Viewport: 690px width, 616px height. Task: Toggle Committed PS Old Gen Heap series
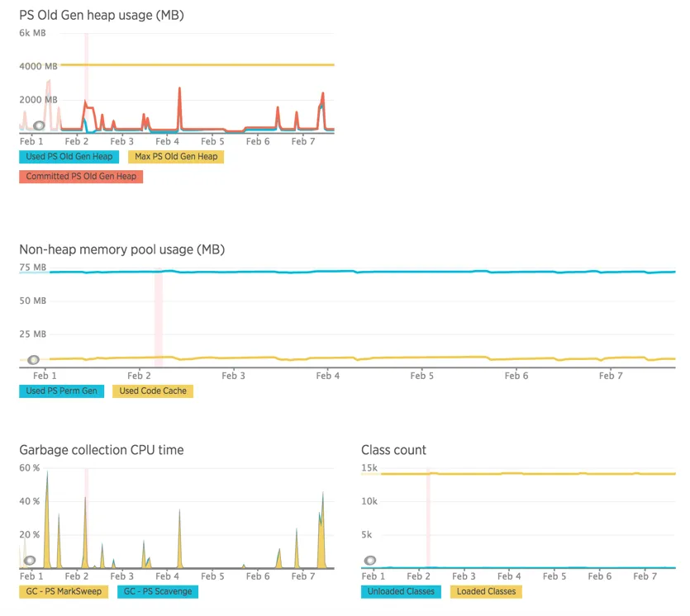[x=81, y=177]
